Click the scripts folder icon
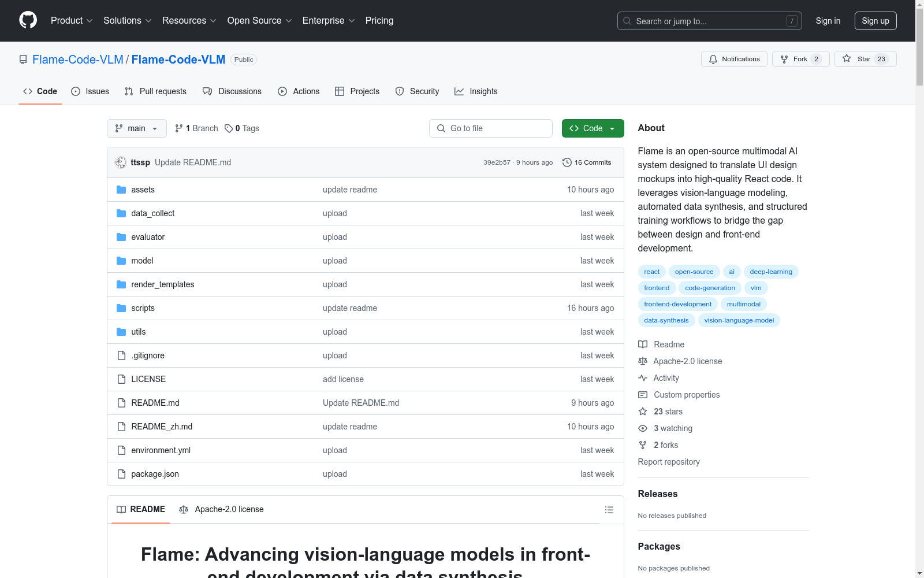The width and height of the screenshot is (924, 578). [121, 308]
